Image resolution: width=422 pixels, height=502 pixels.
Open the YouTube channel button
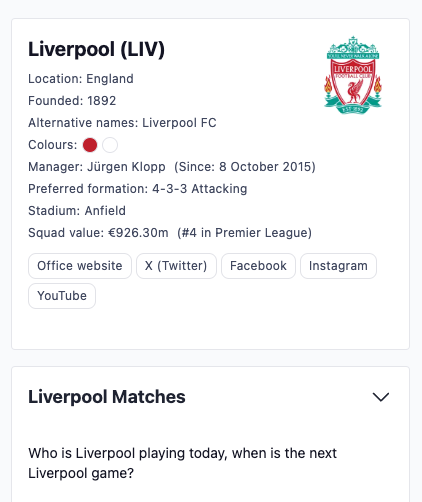point(62,296)
